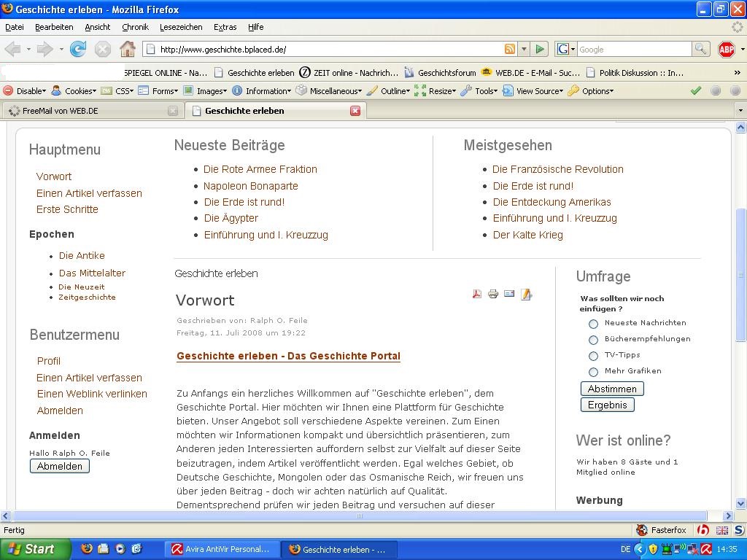The height and width of the screenshot is (560, 747).
Task: Show more bookmarks chevron
Action: 737,73
